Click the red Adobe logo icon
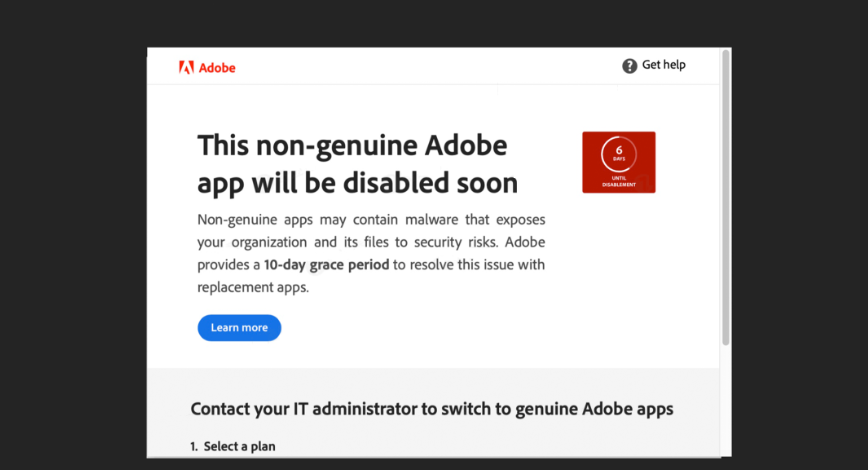The width and height of the screenshot is (868, 470). pos(186,67)
